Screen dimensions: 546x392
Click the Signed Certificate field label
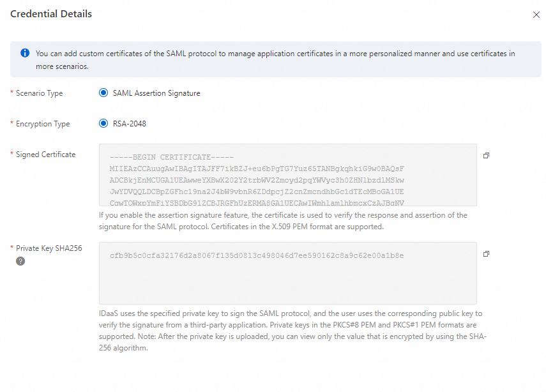tap(45, 155)
